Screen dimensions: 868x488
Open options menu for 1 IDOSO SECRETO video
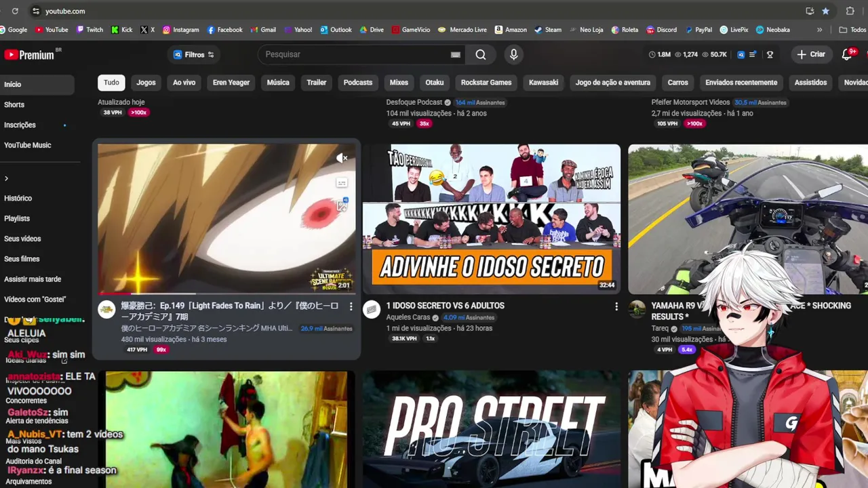pos(616,306)
